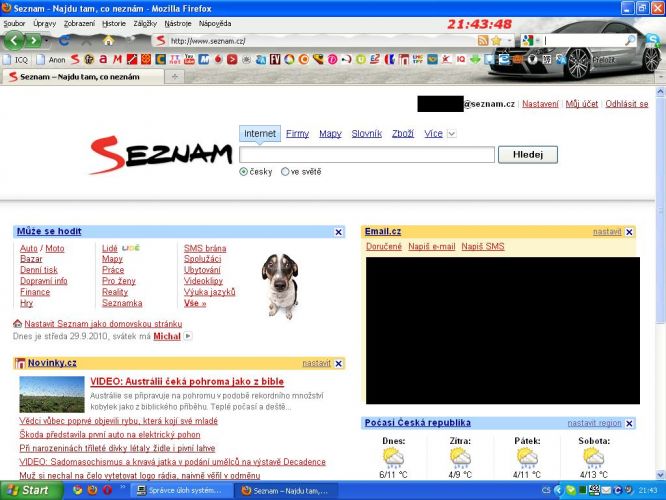Open the green down-arrow bookmark icon
The width and height of the screenshot is (666, 500).
(x=475, y=59)
